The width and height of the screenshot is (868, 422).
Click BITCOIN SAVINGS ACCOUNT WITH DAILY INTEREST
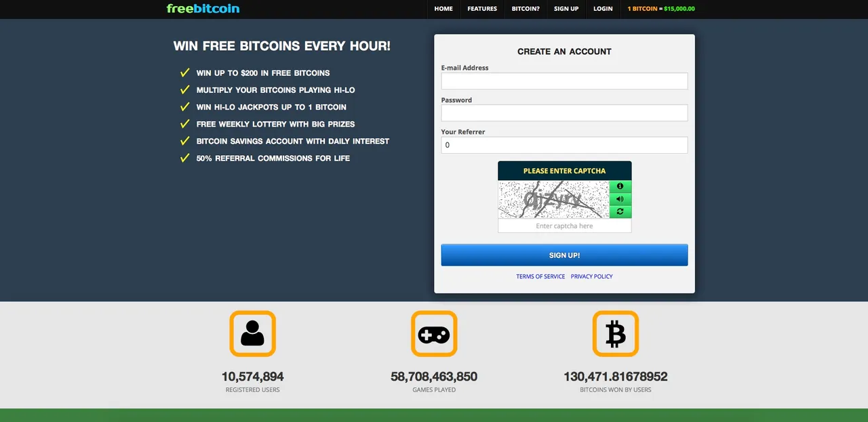(x=293, y=141)
